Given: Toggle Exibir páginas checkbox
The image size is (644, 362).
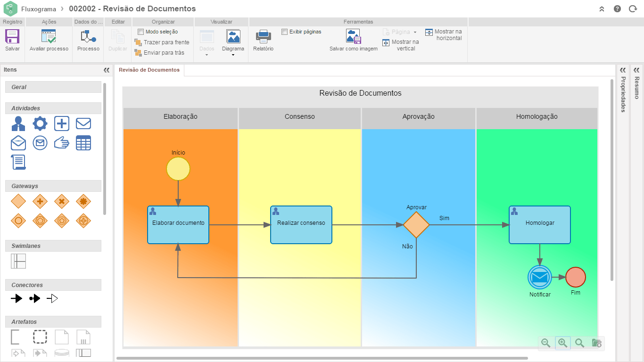Looking at the screenshot, I should pos(284,32).
